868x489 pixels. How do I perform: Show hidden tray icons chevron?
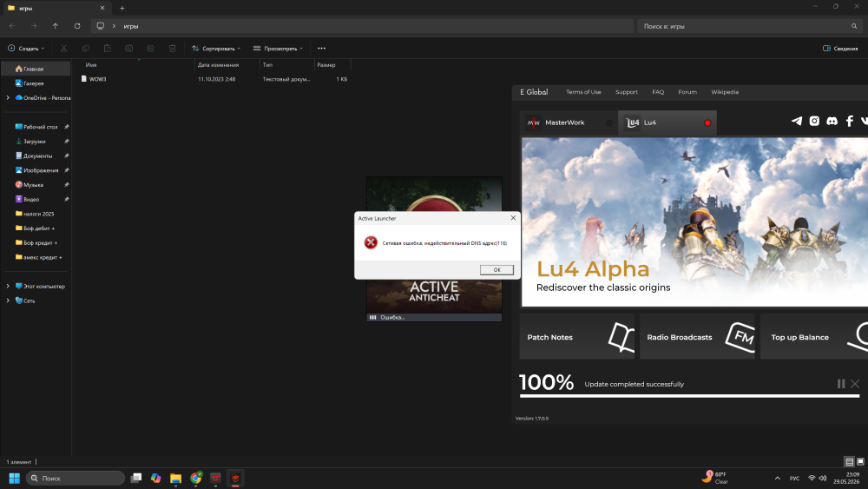tap(777, 478)
